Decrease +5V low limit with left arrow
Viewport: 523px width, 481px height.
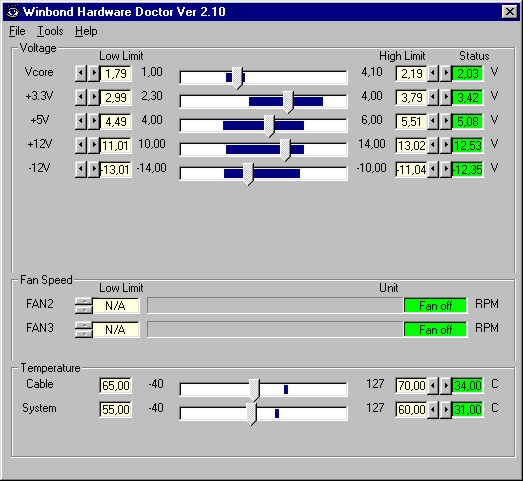[81, 121]
